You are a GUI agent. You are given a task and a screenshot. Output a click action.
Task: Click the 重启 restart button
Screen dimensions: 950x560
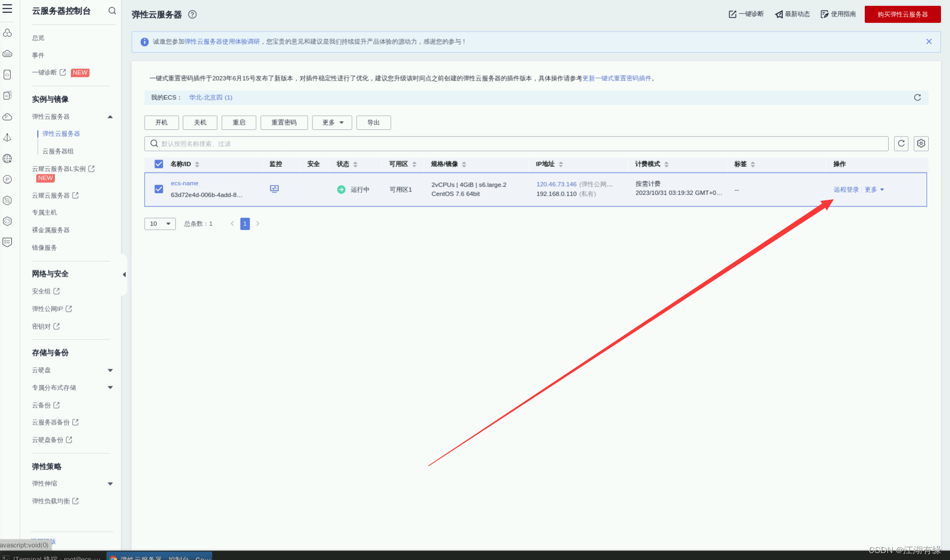239,123
